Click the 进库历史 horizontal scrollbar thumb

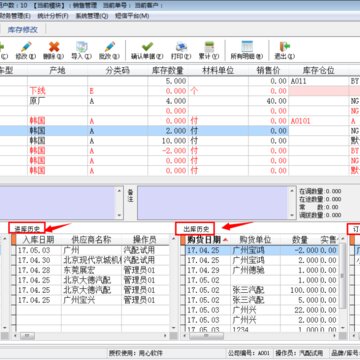coord(27,336)
